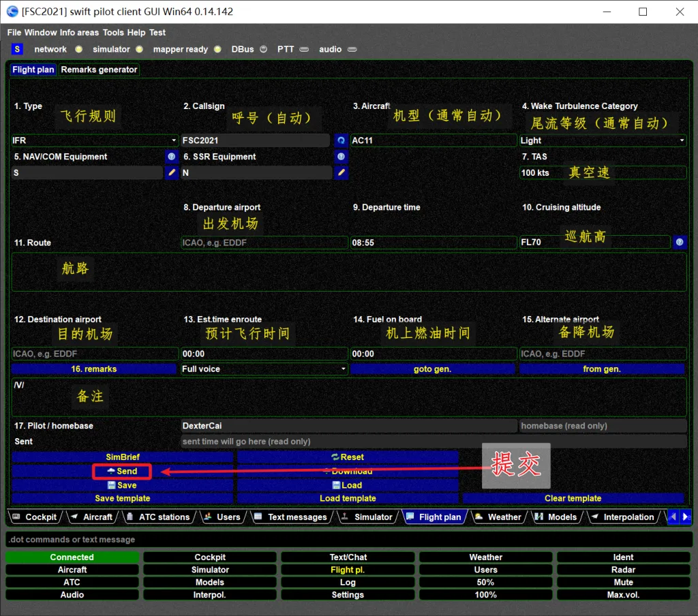Open cruising altitude help icon
Image resolution: width=698 pixels, height=616 pixels.
coord(680,242)
